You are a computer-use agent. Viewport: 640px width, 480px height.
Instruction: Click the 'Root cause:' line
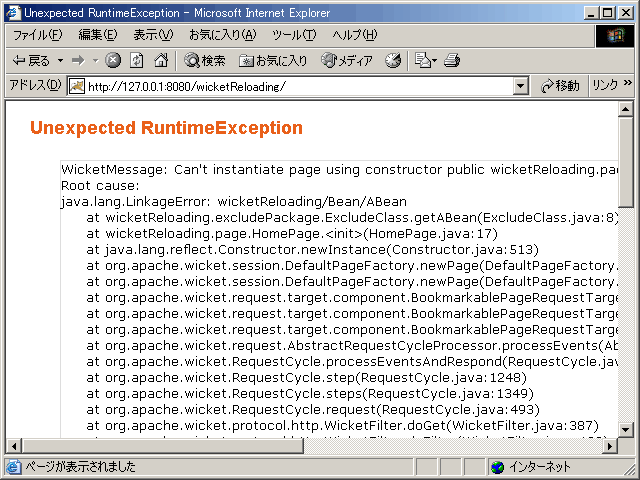click(100, 186)
